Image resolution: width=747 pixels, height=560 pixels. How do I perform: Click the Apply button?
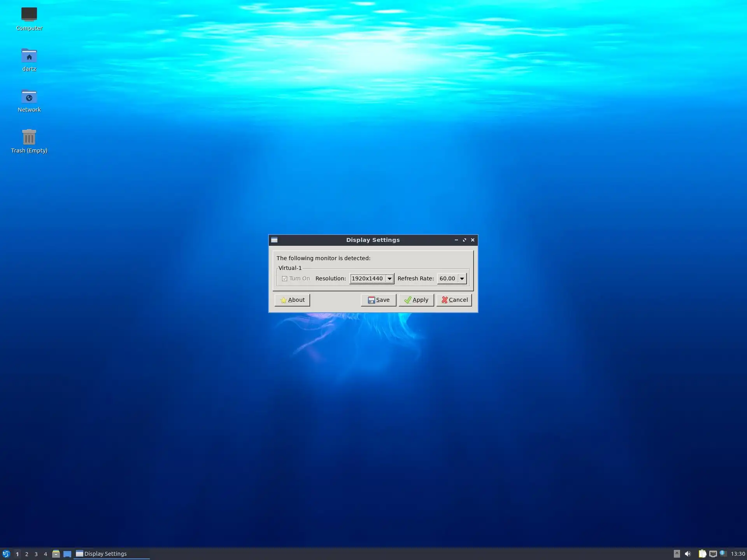point(416,300)
